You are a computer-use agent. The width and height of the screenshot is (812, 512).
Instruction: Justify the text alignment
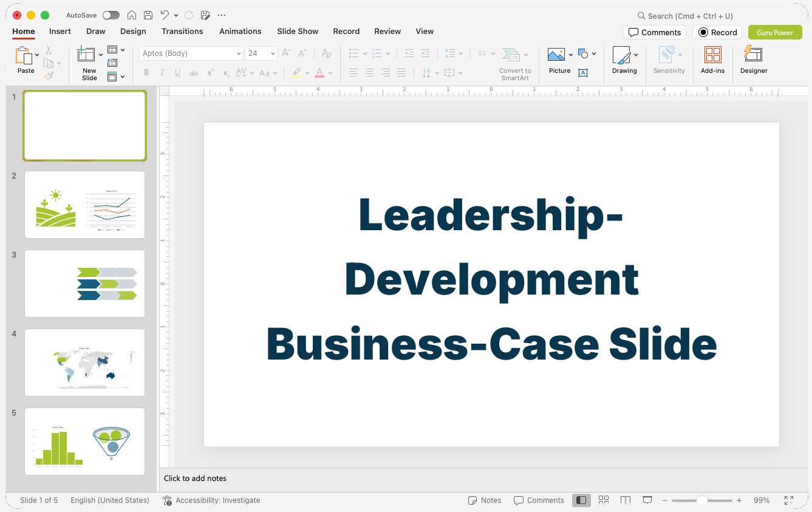401,73
